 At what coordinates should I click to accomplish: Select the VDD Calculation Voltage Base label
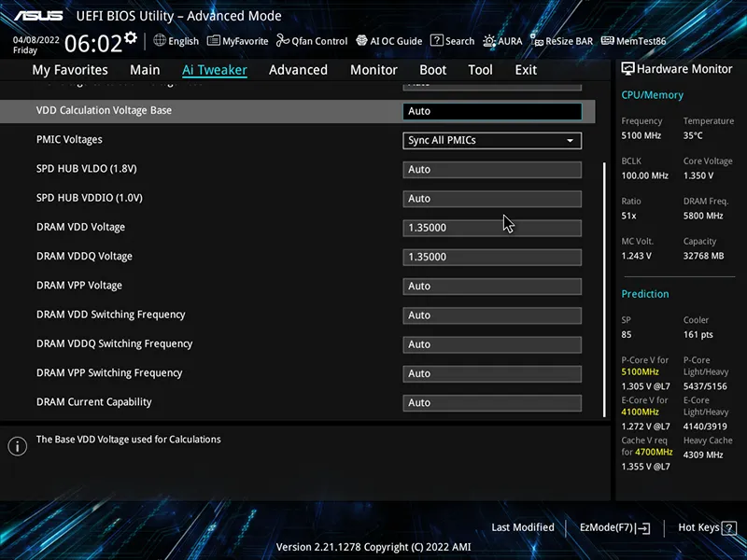[x=104, y=110]
